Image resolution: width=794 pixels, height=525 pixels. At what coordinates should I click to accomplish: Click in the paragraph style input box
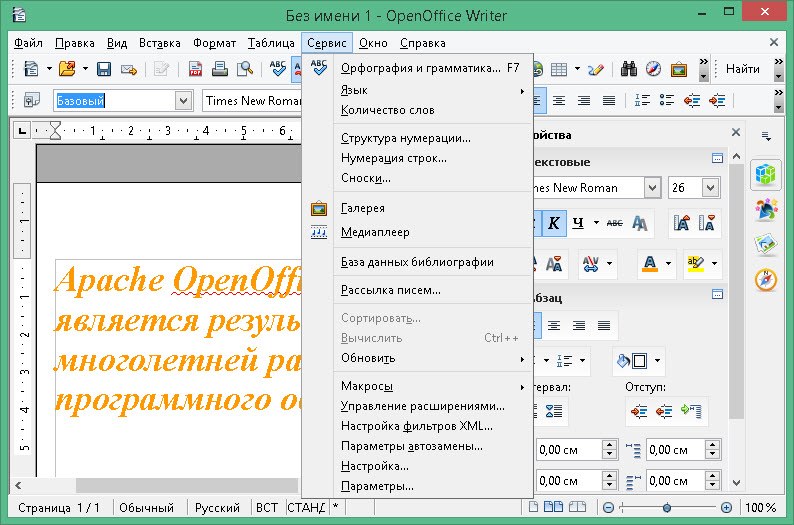click(x=114, y=100)
